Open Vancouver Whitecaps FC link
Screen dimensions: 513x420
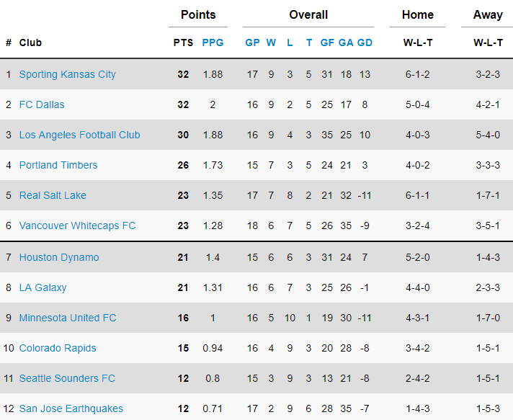point(77,225)
